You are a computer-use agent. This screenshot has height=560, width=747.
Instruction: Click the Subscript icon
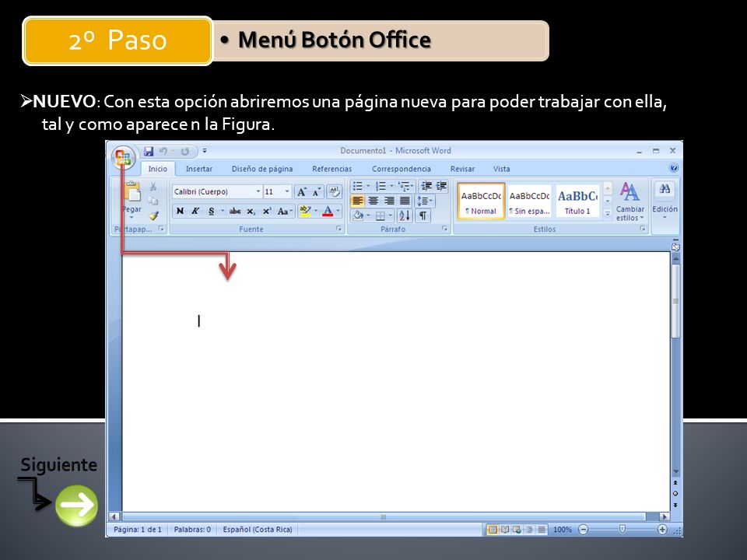(x=251, y=211)
